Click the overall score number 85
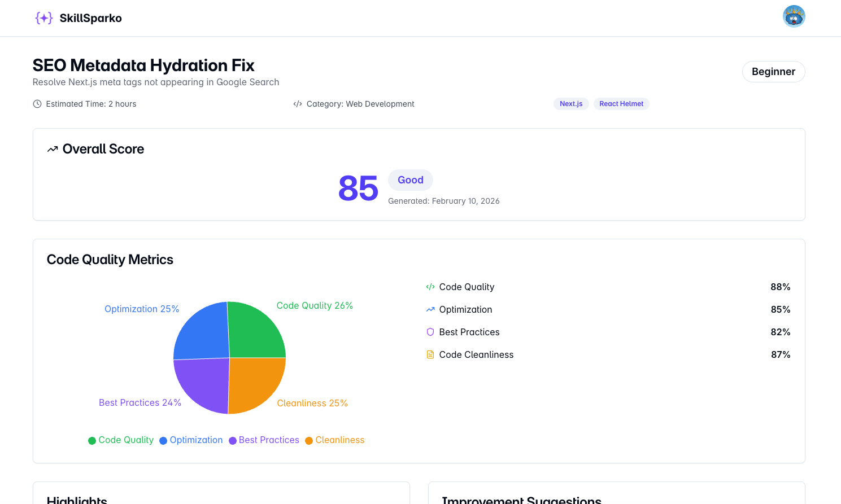 [x=358, y=187]
